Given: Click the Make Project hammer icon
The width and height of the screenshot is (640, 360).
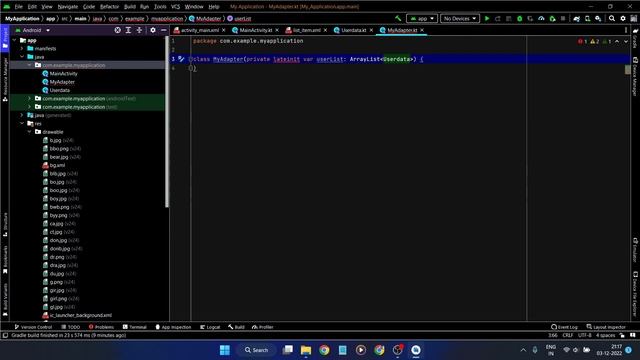Looking at the screenshot, I should (x=398, y=18).
